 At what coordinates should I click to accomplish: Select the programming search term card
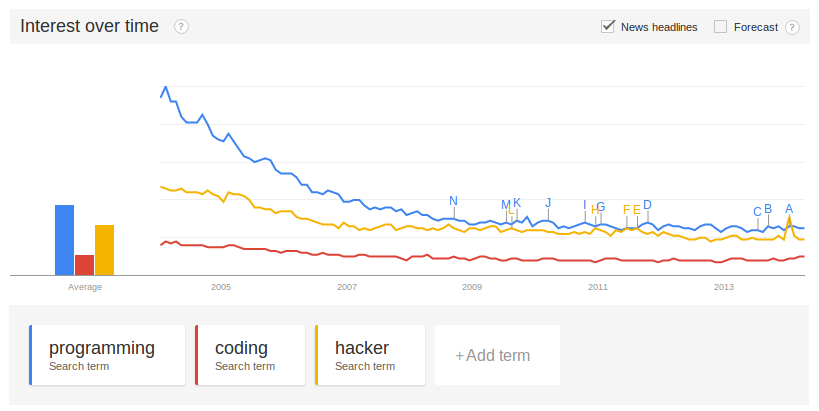(x=107, y=355)
